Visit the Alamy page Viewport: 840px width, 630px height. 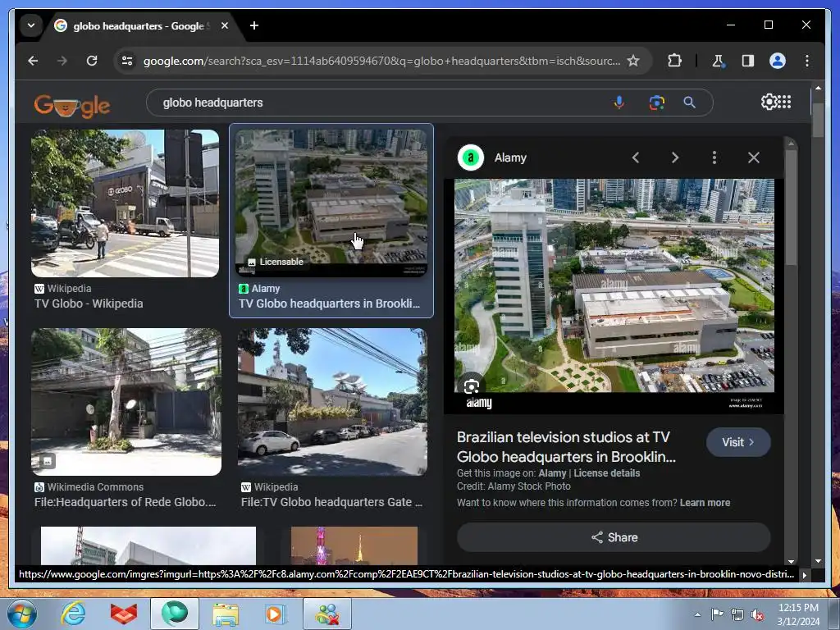point(738,442)
